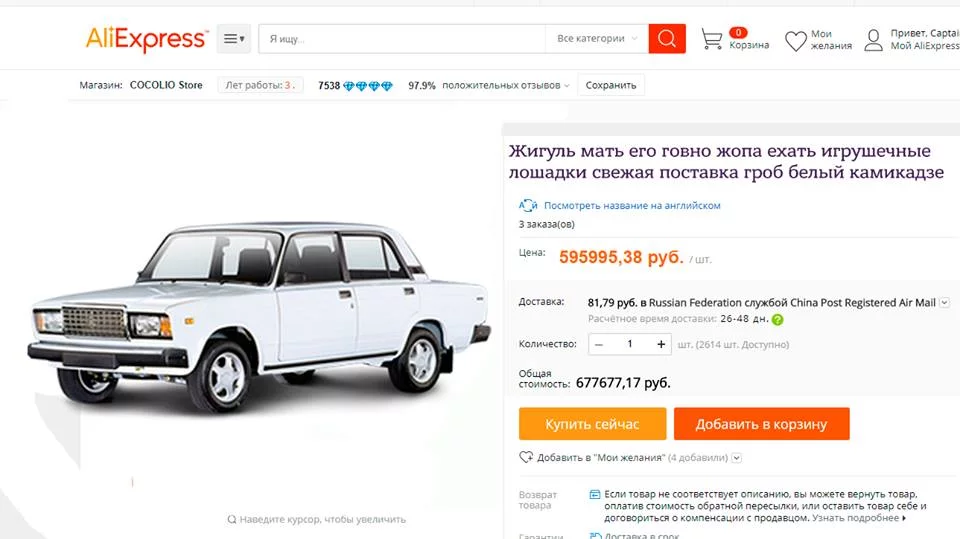Expand the positive reviews dropdown
The height and width of the screenshot is (539, 960).
click(566, 86)
